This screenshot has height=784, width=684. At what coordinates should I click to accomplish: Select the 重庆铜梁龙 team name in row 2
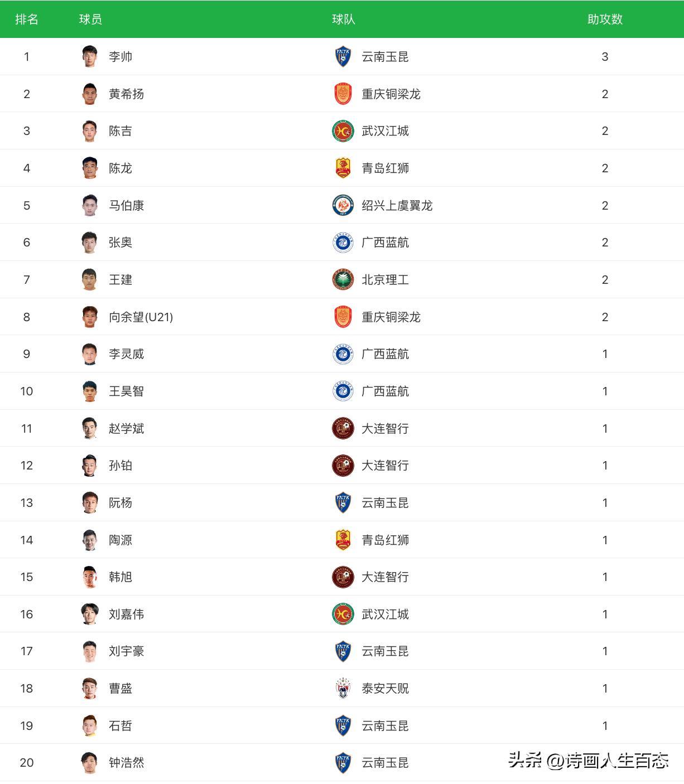391,94
